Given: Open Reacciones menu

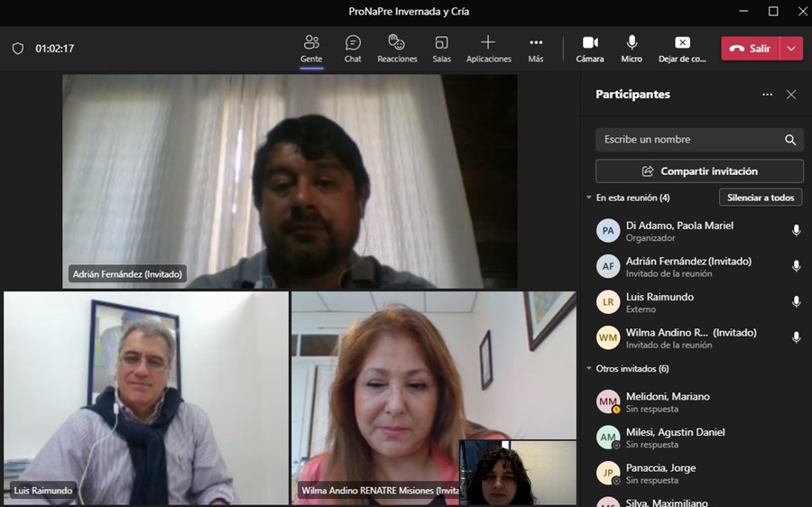Looking at the screenshot, I should pos(397,49).
